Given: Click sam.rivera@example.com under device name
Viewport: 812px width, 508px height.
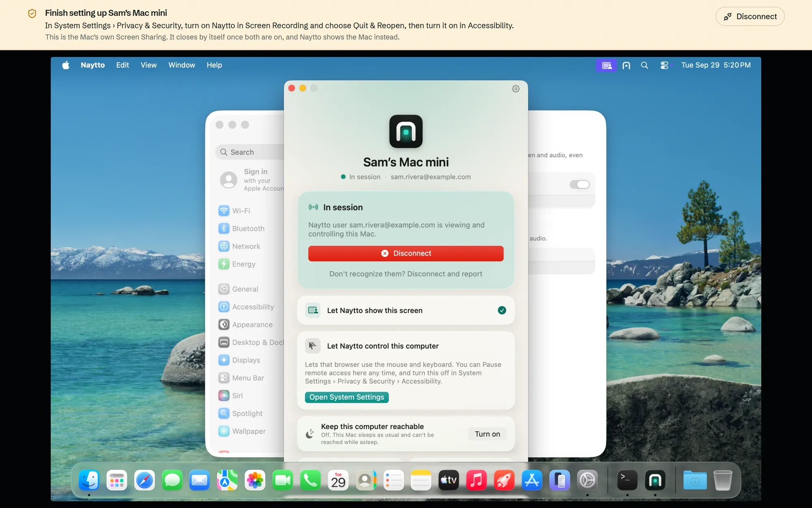Looking at the screenshot, I should pyautogui.click(x=430, y=177).
